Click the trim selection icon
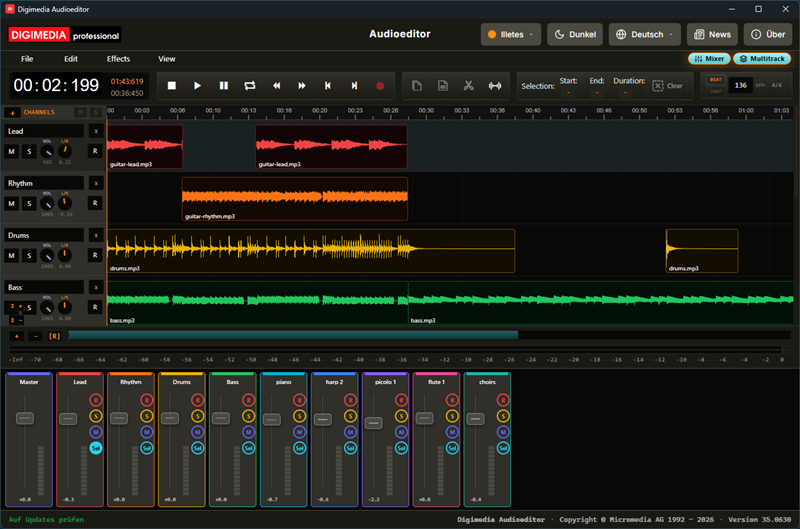The image size is (800, 529). (495, 86)
